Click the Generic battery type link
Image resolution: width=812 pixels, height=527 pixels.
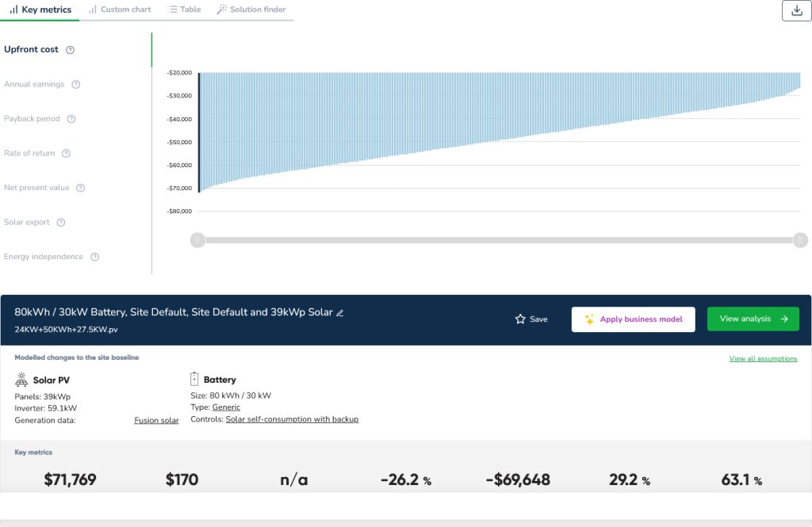tap(226, 407)
